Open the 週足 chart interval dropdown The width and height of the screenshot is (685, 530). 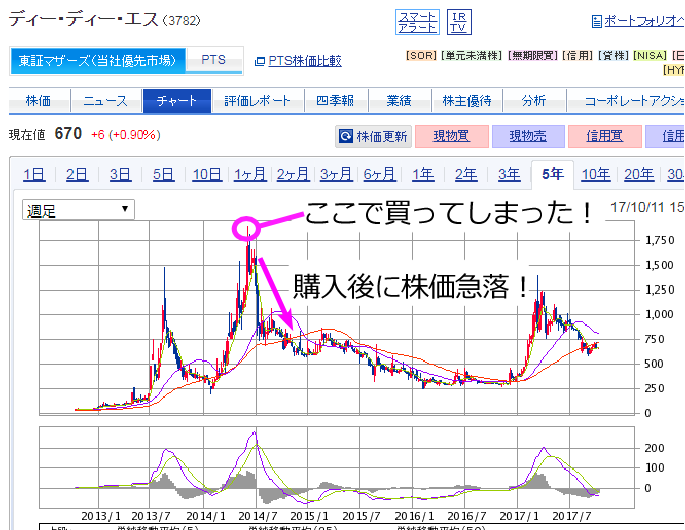pos(78,210)
